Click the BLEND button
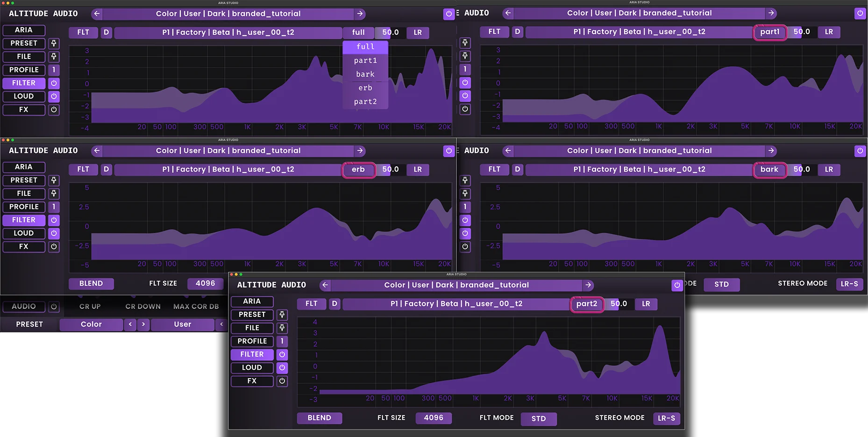Viewport: 868px width, 437px height. 320,418
